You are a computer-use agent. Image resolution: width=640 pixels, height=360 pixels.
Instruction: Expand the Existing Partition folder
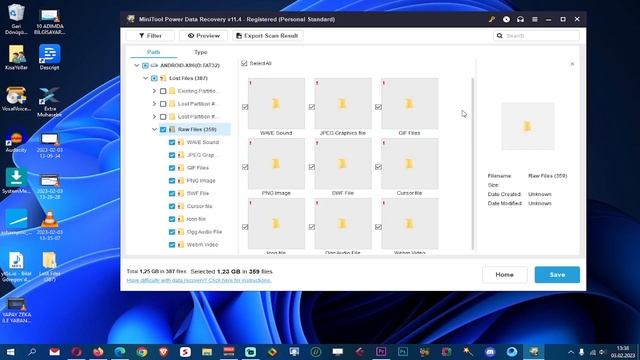pos(154,91)
